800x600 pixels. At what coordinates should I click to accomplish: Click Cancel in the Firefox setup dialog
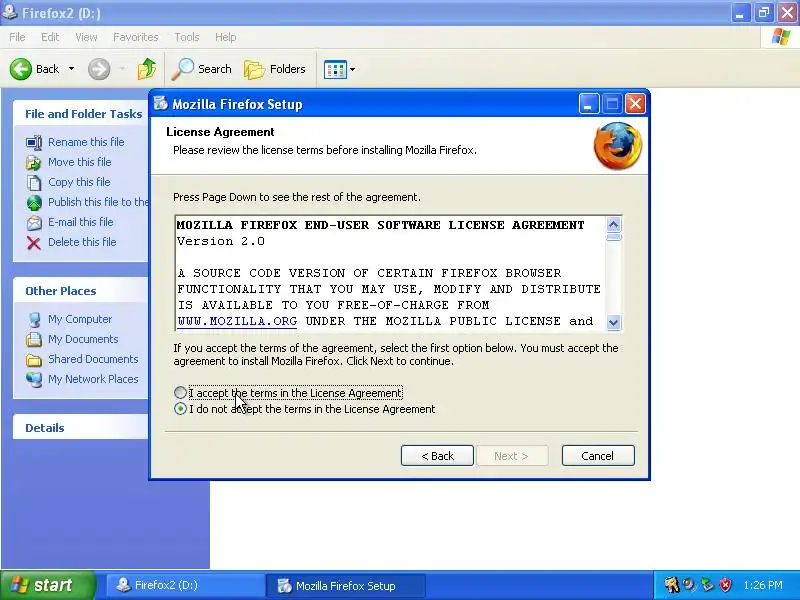pos(598,456)
